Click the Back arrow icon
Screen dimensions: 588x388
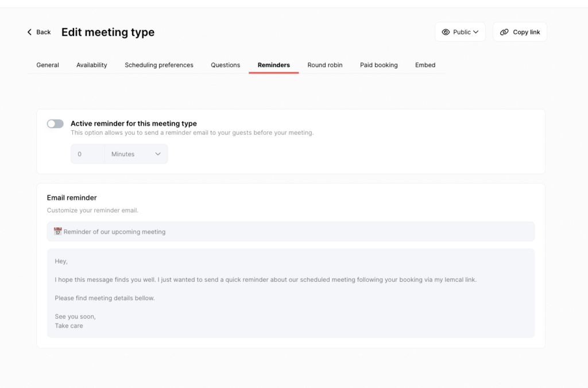[29, 32]
